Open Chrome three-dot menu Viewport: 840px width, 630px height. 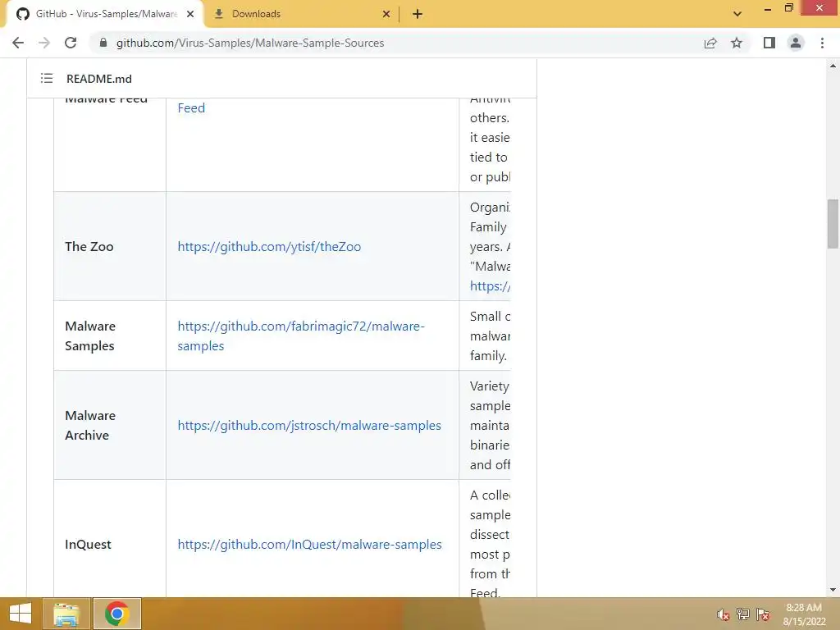point(822,43)
